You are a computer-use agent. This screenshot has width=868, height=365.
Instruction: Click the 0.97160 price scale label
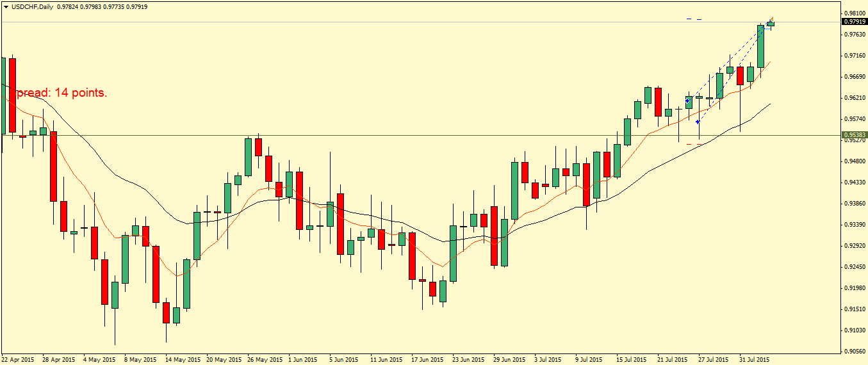pos(855,55)
